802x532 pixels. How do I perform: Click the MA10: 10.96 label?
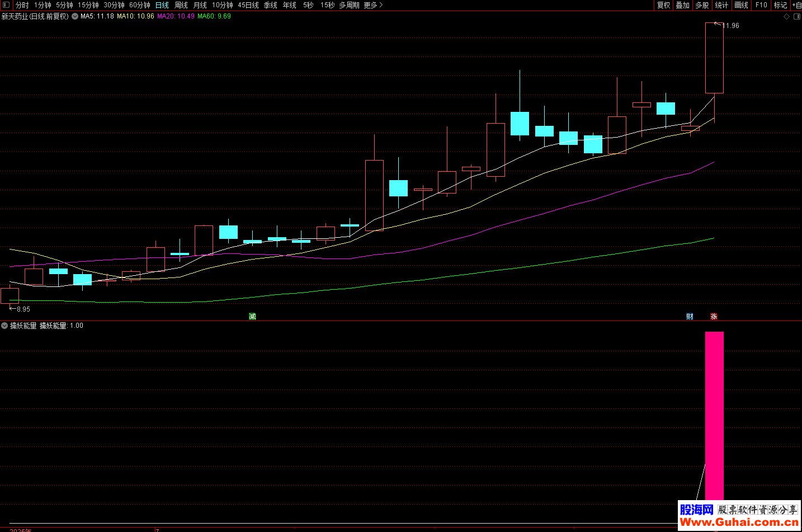point(136,17)
